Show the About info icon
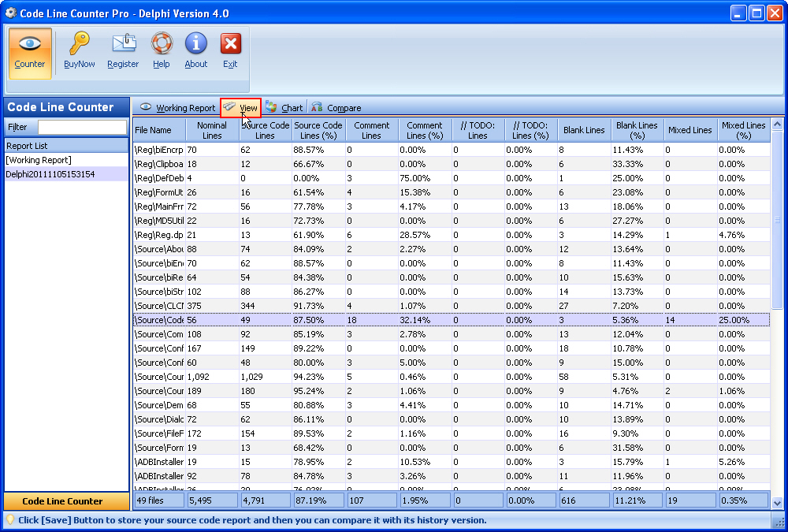Viewport: 788px width, 532px height. [196, 45]
